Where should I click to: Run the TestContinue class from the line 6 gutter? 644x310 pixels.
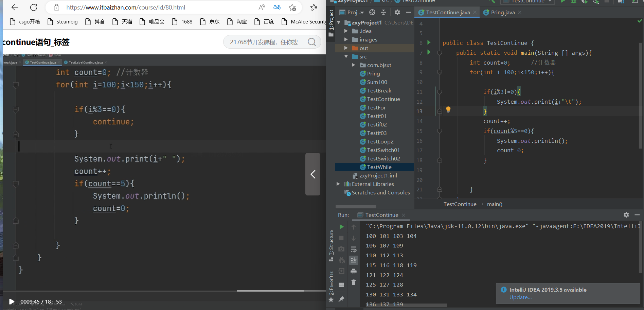coord(429,42)
